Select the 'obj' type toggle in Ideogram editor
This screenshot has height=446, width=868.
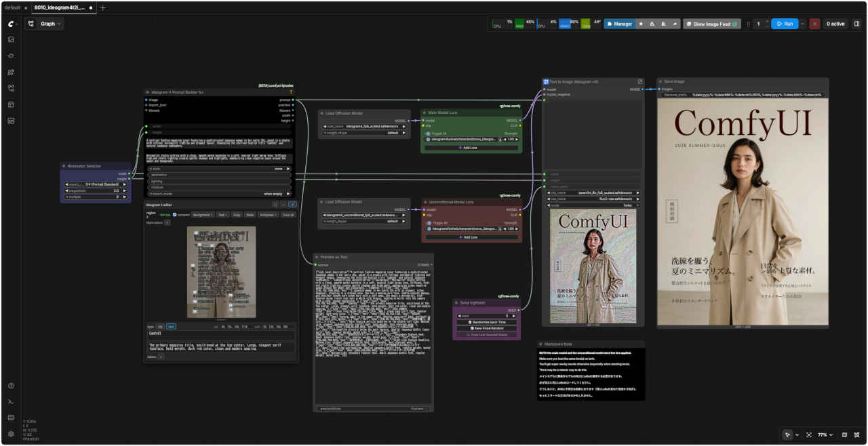pyautogui.click(x=161, y=326)
